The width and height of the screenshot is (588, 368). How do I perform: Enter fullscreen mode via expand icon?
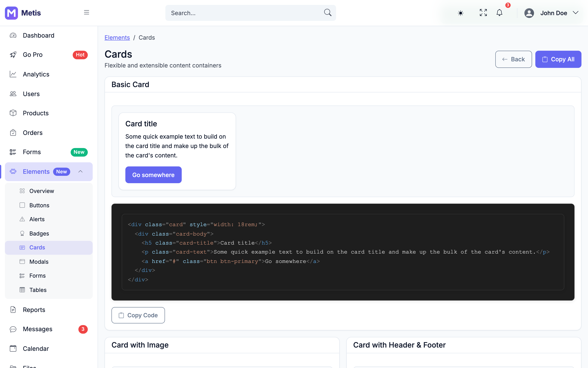pyautogui.click(x=483, y=13)
